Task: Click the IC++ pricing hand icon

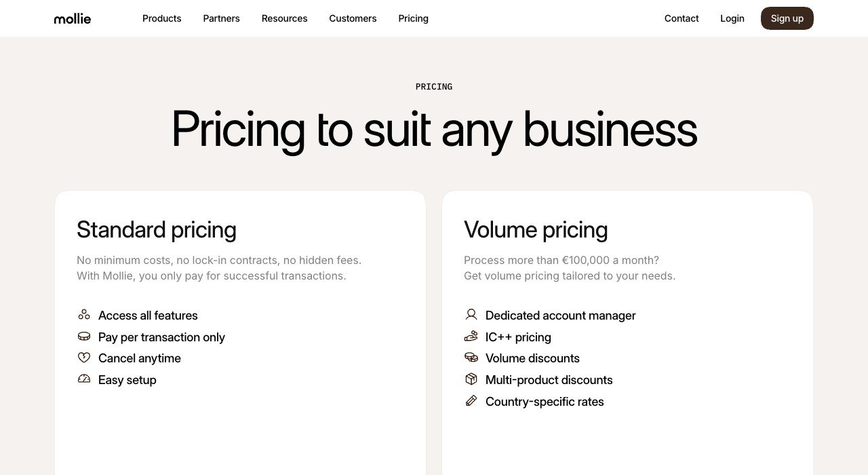Action: [x=471, y=337]
